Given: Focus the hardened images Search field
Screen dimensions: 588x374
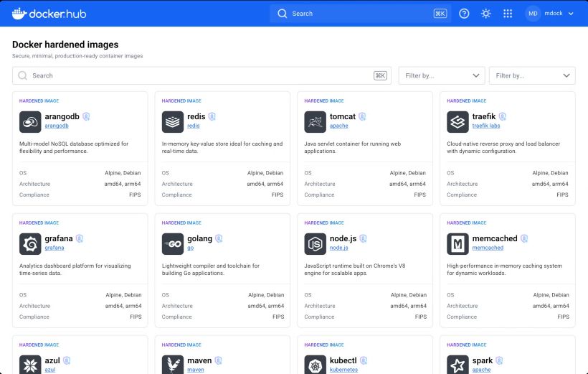Looking at the screenshot, I should [201, 75].
